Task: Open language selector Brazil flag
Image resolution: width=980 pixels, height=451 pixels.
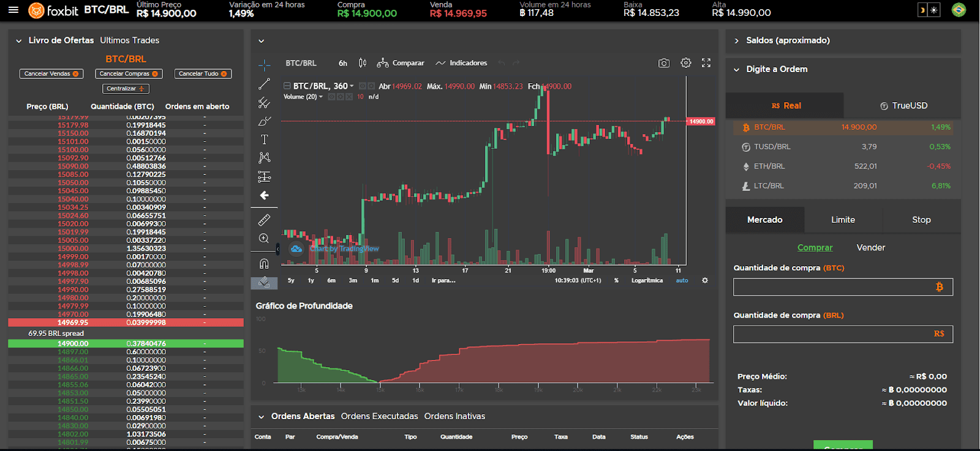Action: click(x=959, y=10)
